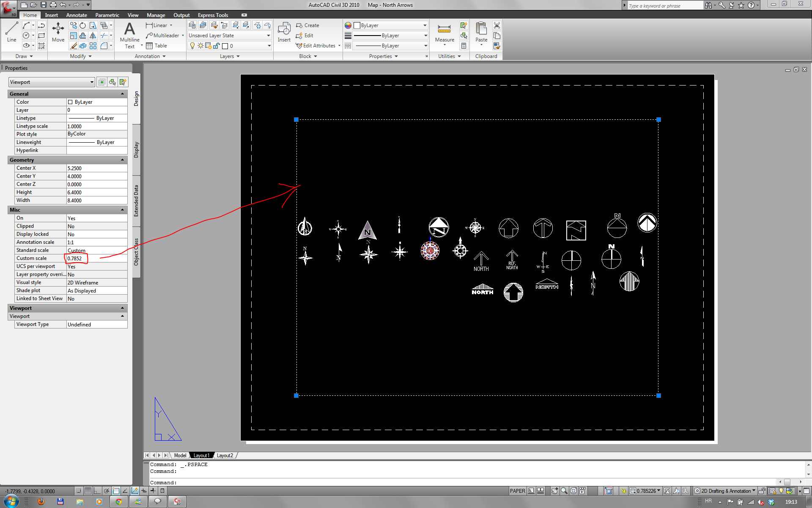This screenshot has width=812, height=508.
Task: Switch to the Layout2 tab
Action: tap(225, 456)
